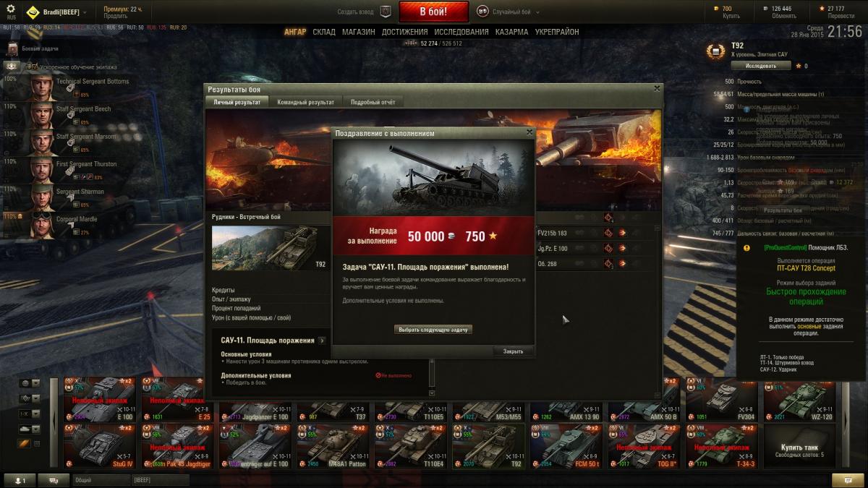
Task: Click the fire icon in the FV215b 183 row
Action: pos(622,233)
